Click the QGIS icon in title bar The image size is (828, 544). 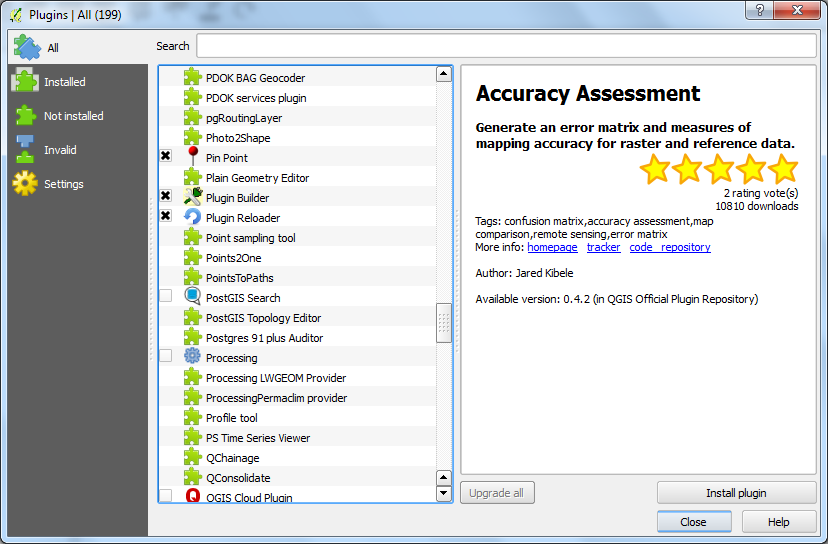16,15
